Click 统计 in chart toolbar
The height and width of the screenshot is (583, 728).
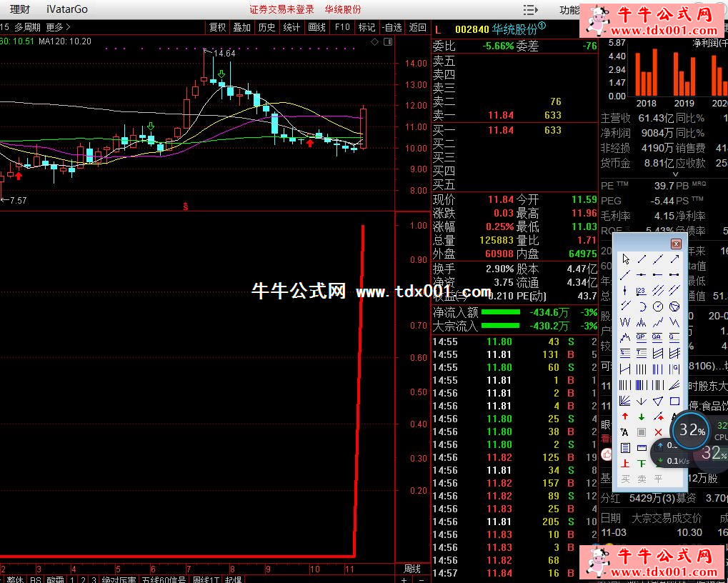tap(291, 27)
